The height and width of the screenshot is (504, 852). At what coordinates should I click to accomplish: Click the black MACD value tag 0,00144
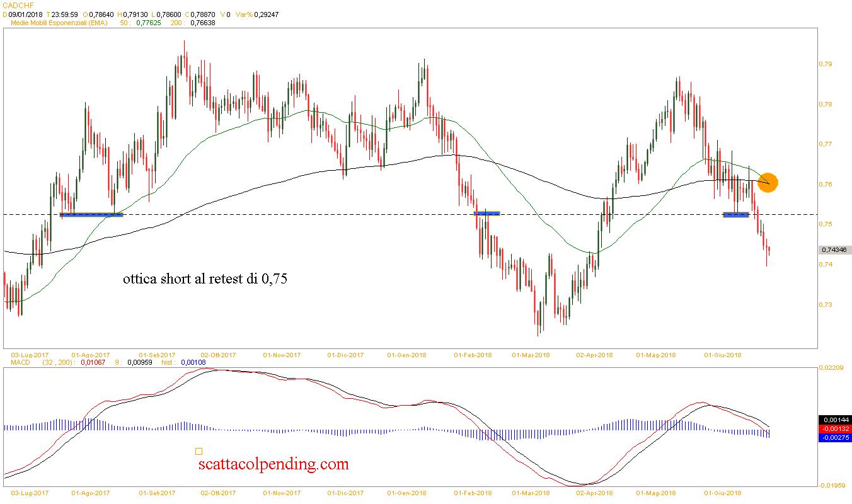[834, 419]
